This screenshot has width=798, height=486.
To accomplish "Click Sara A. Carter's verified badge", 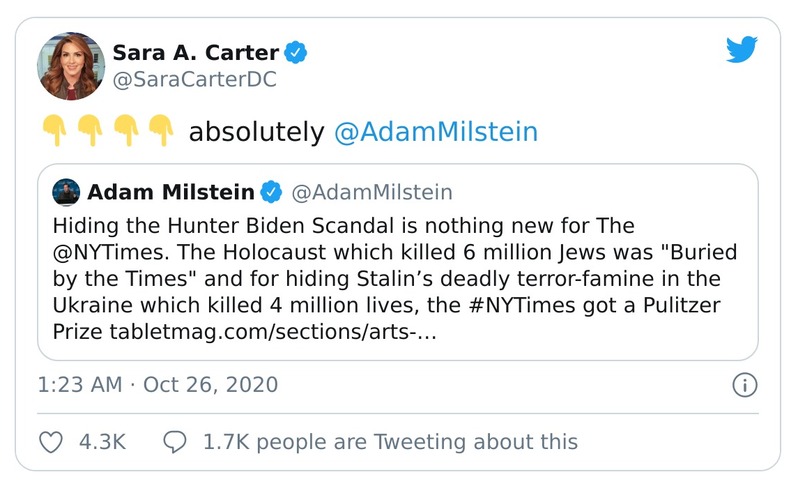I will click(x=296, y=52).
